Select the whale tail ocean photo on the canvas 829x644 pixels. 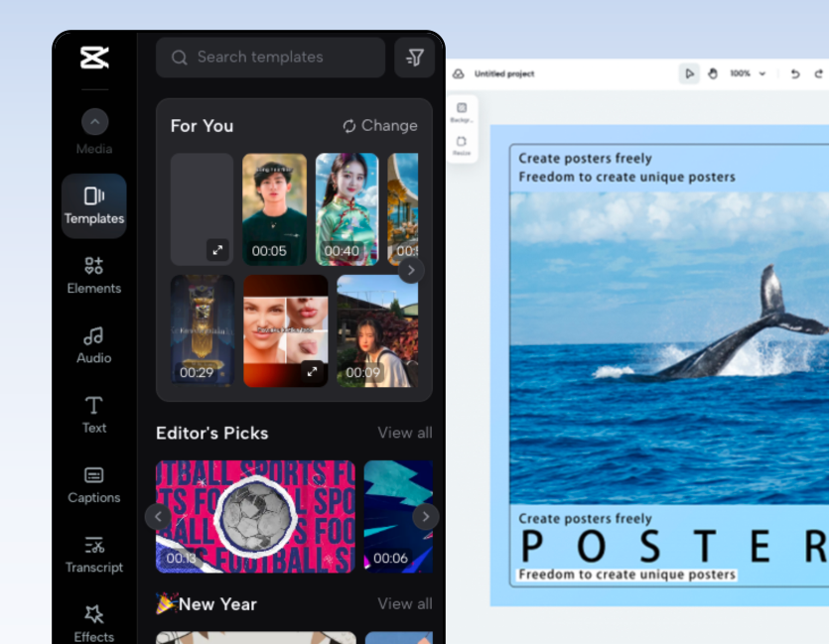click(669, 348)
